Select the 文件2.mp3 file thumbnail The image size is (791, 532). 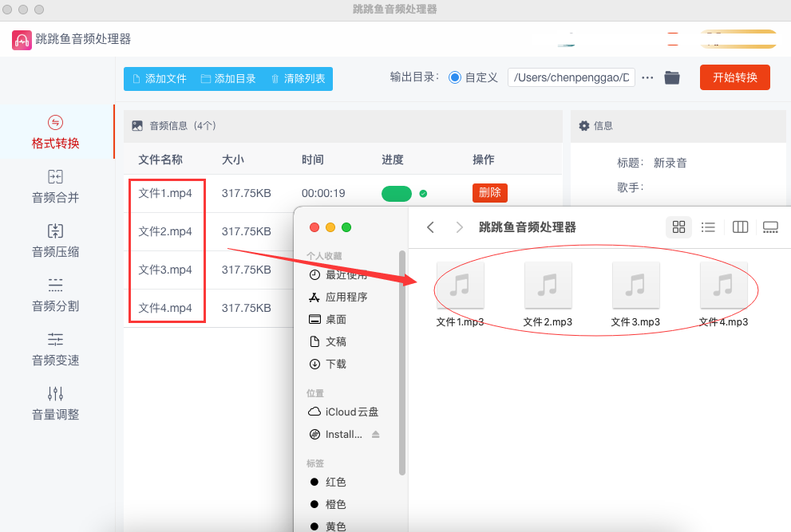pos(548,285)
